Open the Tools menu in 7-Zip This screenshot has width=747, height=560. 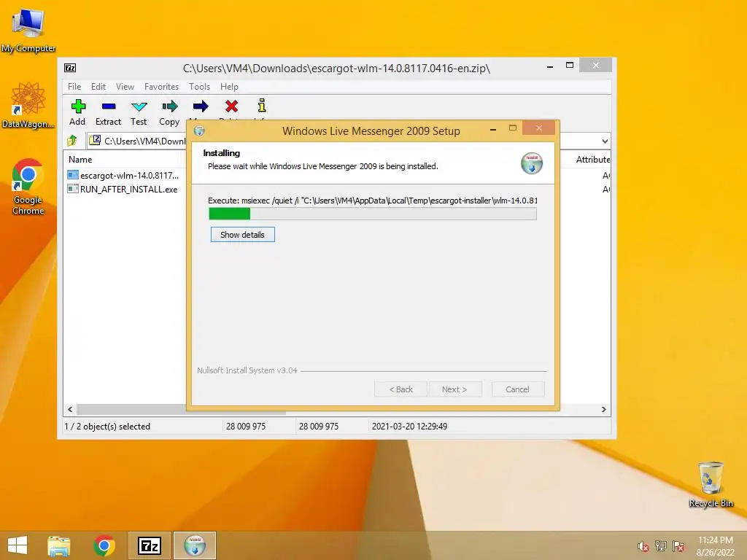point(199,87)
